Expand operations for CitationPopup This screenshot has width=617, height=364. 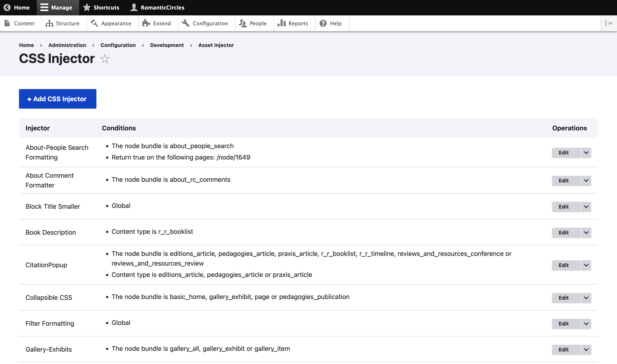pyautogui.click(x=586, y=265)
